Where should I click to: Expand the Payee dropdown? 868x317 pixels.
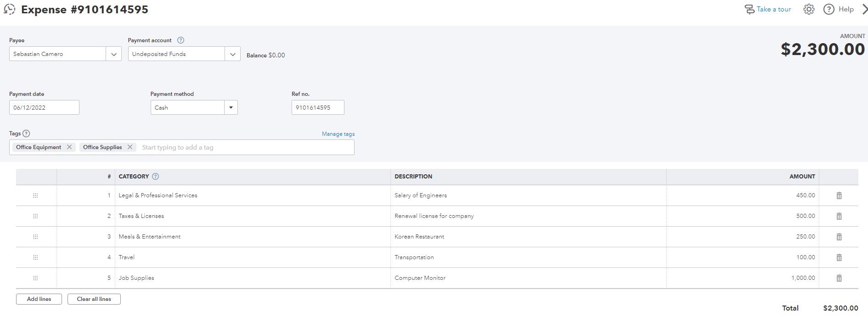[x=113, y=54]
